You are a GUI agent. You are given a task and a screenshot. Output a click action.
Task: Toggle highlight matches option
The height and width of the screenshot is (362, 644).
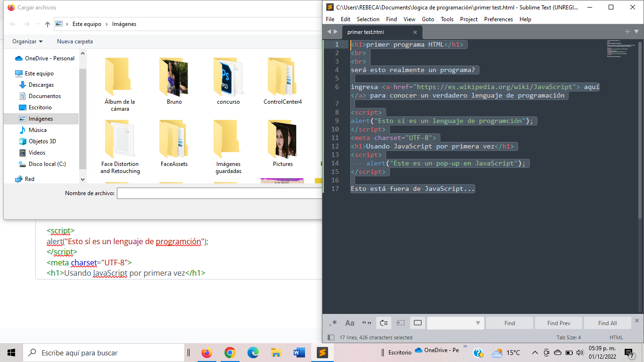(x=417, y=323)
